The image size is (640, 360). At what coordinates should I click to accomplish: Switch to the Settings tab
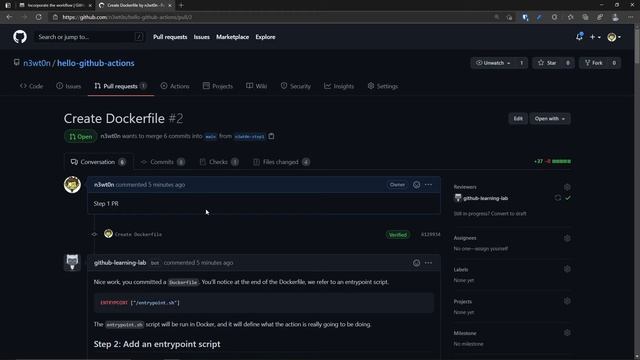pos(382,86)
